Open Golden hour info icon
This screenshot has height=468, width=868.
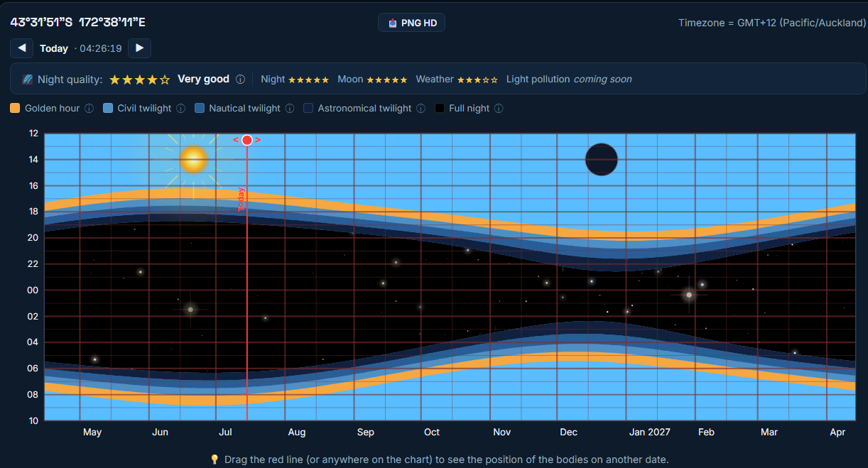point(89,109)
